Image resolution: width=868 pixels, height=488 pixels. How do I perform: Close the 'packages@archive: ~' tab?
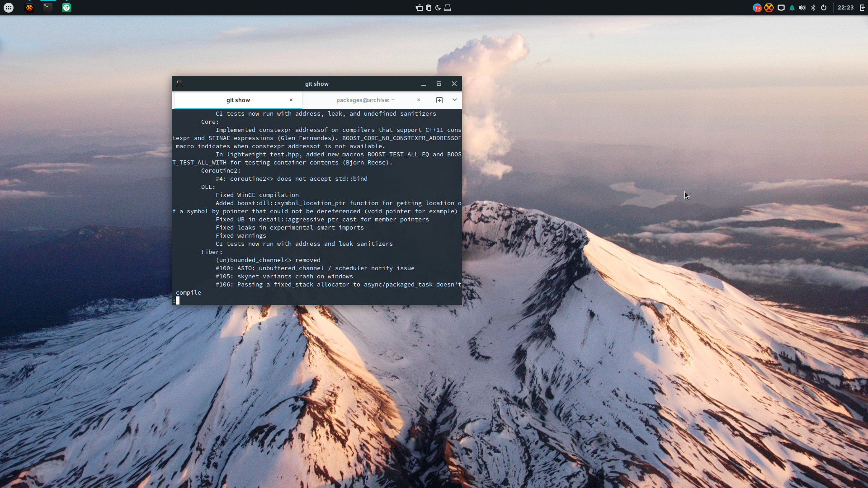pos(419,100)
